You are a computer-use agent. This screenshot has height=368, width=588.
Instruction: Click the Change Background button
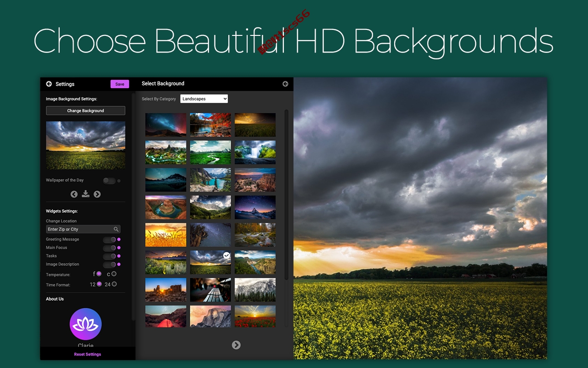coord(85,111)
